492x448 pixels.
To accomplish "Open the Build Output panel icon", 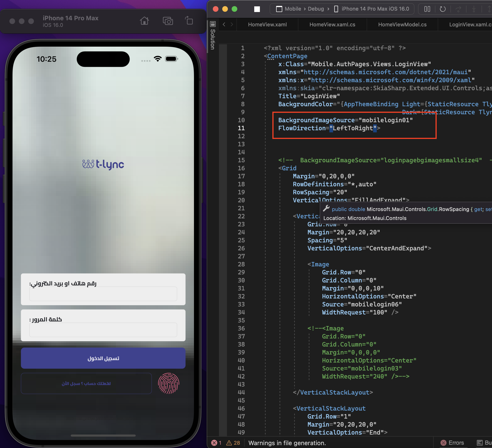I will [x=479, y=443].
